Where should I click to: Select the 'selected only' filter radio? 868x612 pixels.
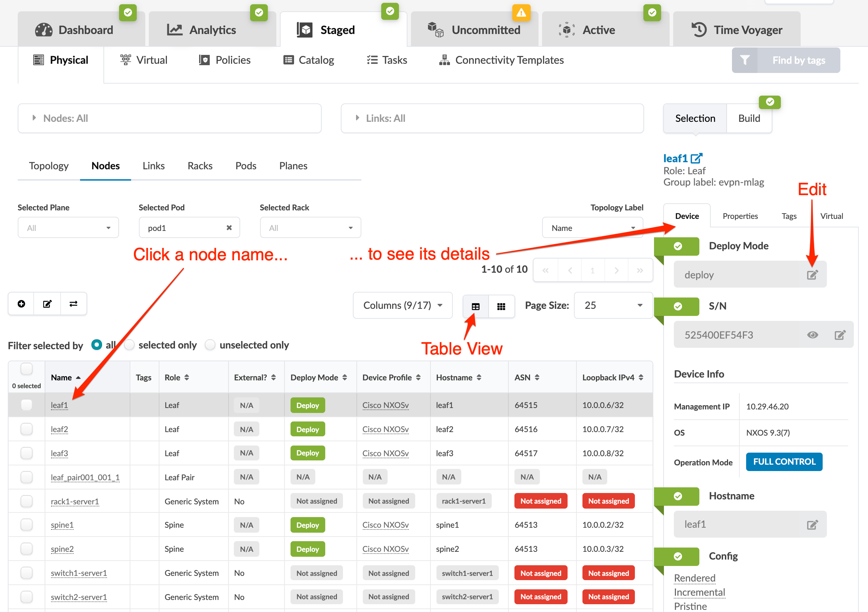(130, 345)
